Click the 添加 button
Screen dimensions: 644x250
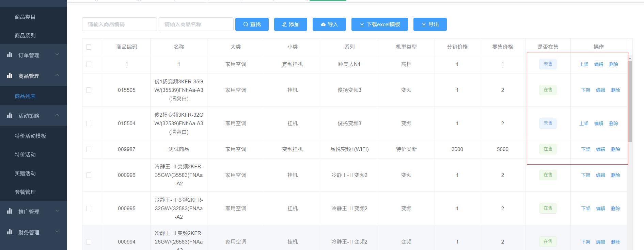(290, 24)
